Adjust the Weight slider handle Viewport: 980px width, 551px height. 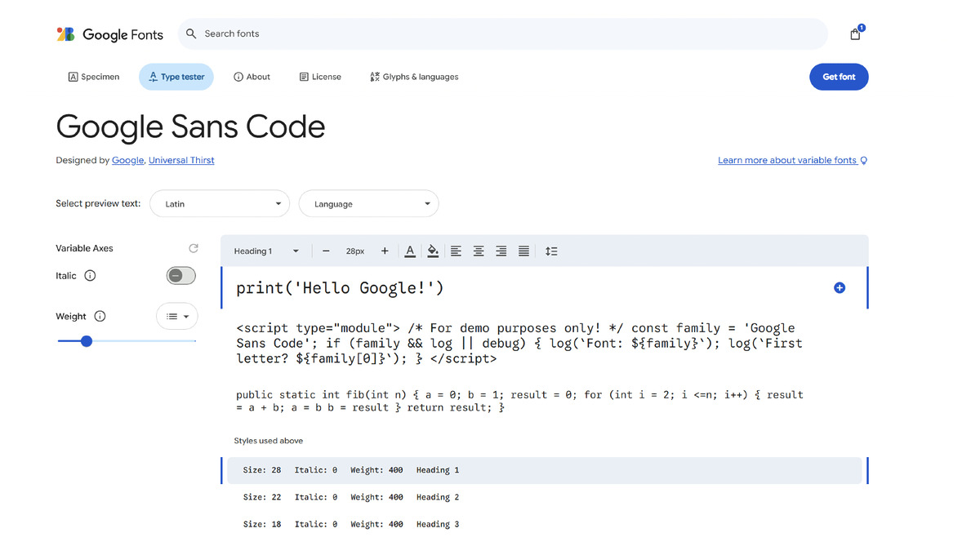(x=87, y=341)
